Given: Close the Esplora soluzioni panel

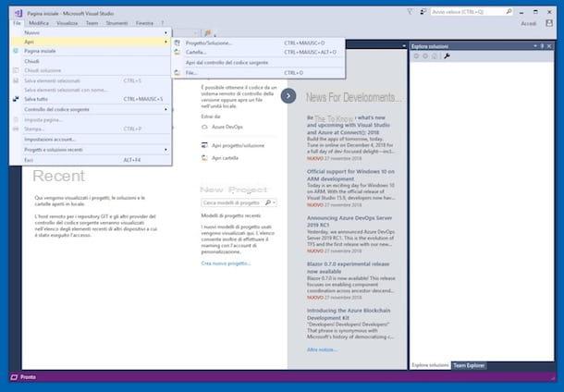Looking at the screenshot, I should pos(549,46).
